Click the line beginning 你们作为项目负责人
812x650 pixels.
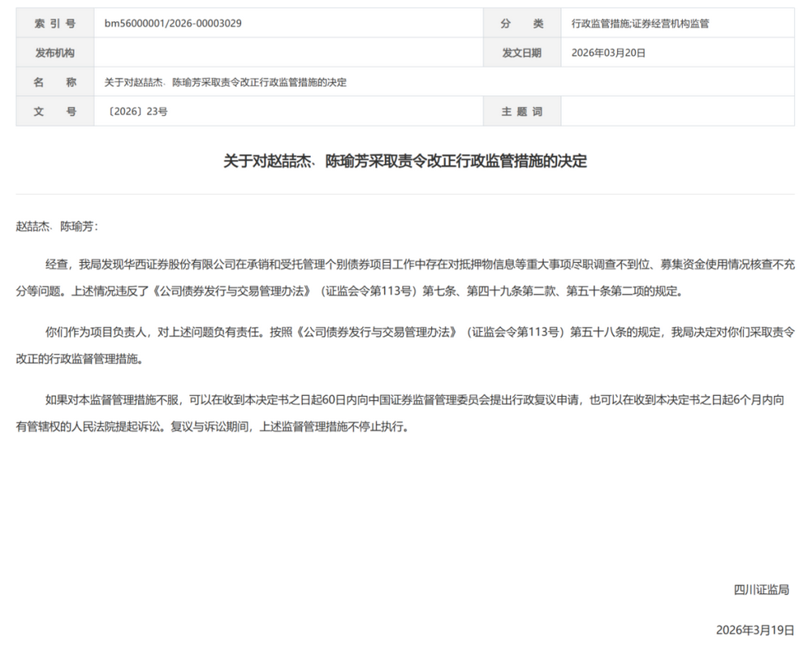pyautogui.click(x=420, y=332)
